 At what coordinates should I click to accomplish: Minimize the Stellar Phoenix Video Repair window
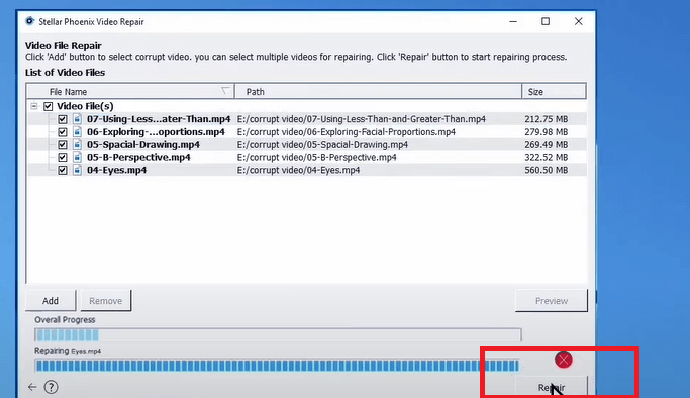513,21
